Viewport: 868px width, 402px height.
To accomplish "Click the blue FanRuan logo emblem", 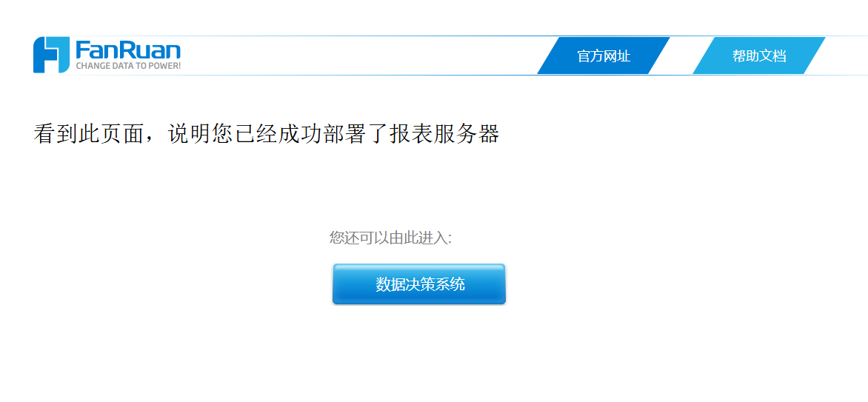I will (x=52, y=55).
